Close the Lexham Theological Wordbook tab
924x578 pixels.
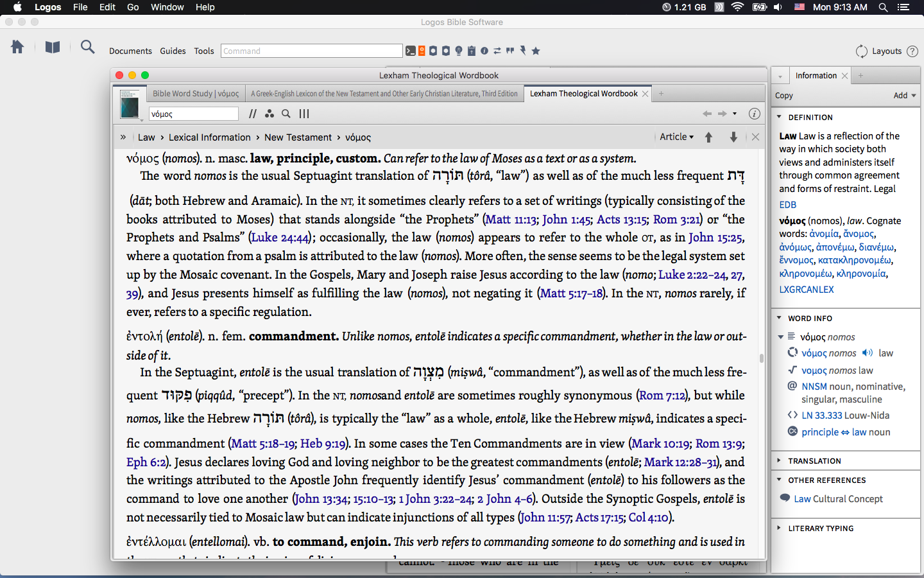click(646, 94)
